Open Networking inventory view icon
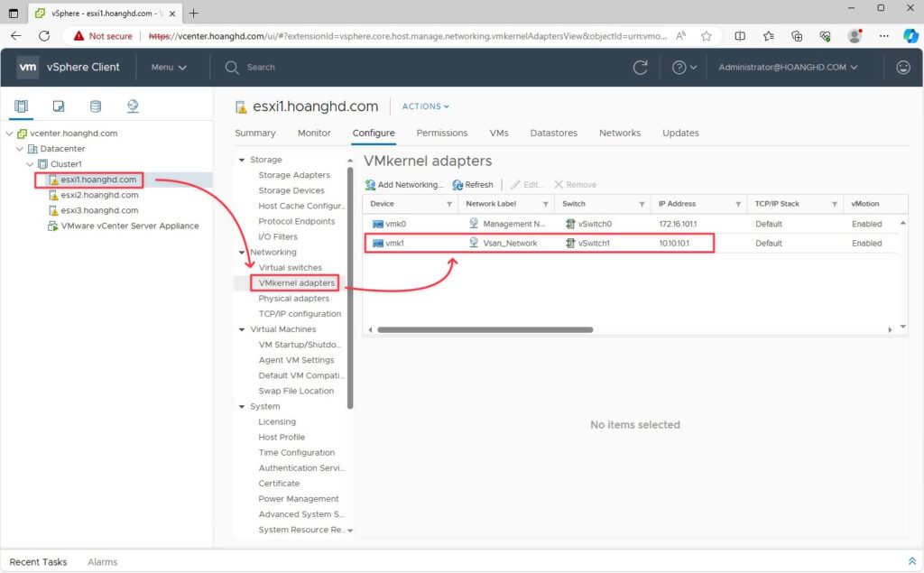 pos(133,106)
